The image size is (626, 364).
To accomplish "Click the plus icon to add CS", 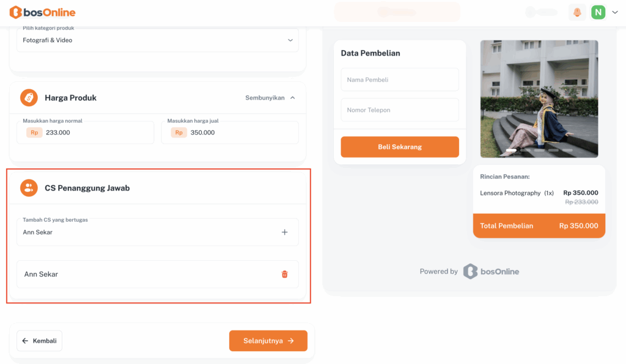I will click(284, 232).
